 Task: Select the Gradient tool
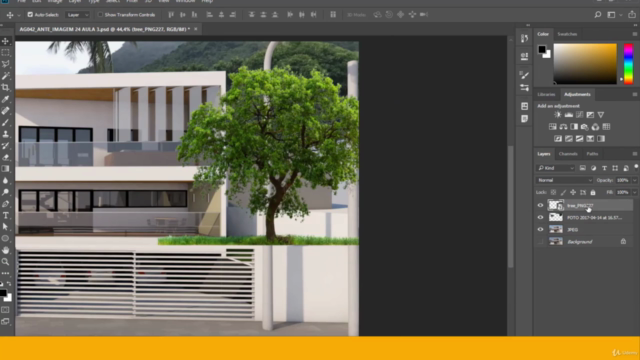(5, 169)
